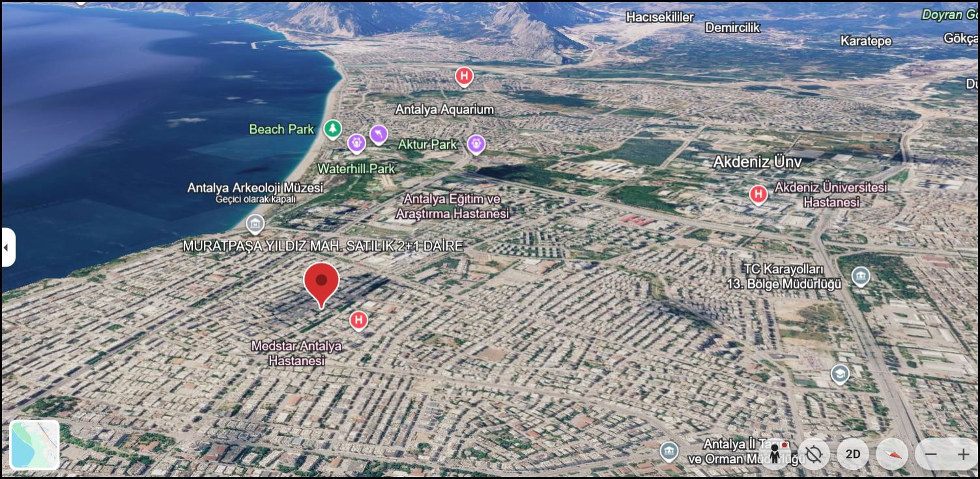Select Antalya Eğitim ve Araştırma Hastanesi label
This screenshot has width=980, height=479.
click(x=452, y=206)
